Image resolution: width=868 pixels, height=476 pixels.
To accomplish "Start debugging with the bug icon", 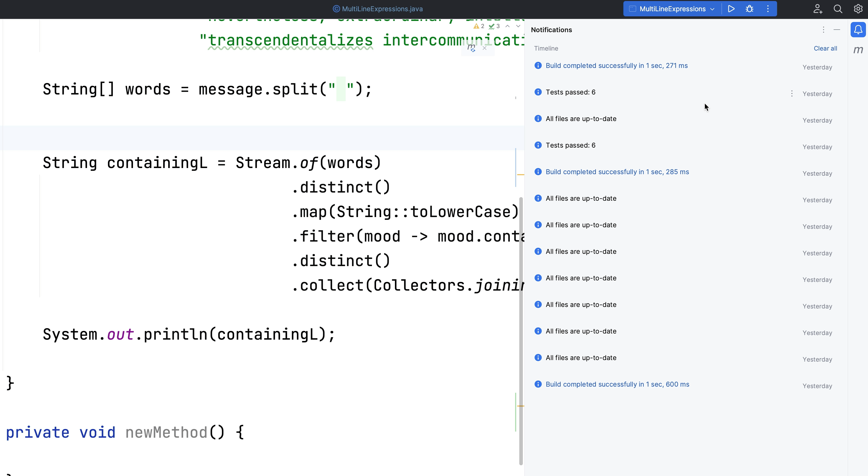I will click(749, 9).
